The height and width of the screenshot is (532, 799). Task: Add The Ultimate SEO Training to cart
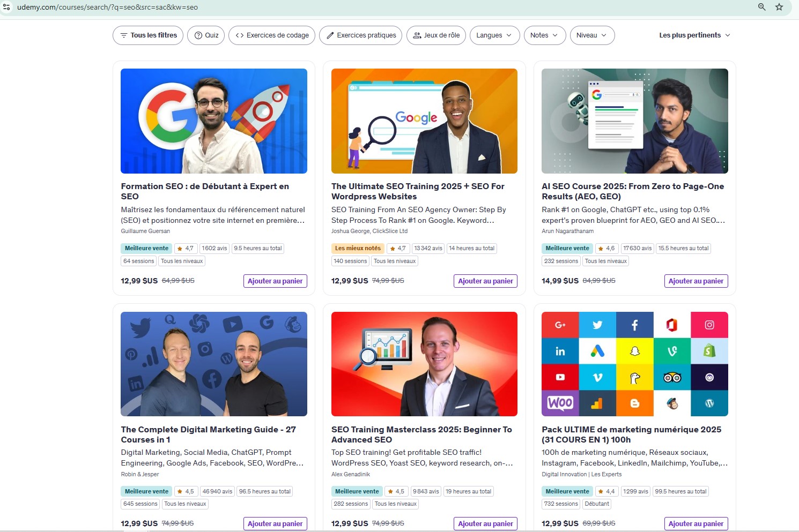click(x=485, y=281)
